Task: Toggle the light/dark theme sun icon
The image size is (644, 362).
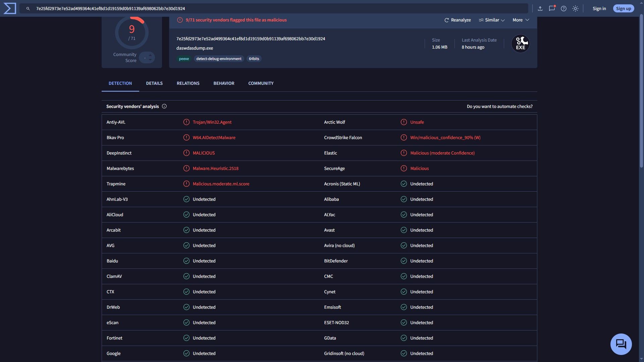Action: coord(575,9)
